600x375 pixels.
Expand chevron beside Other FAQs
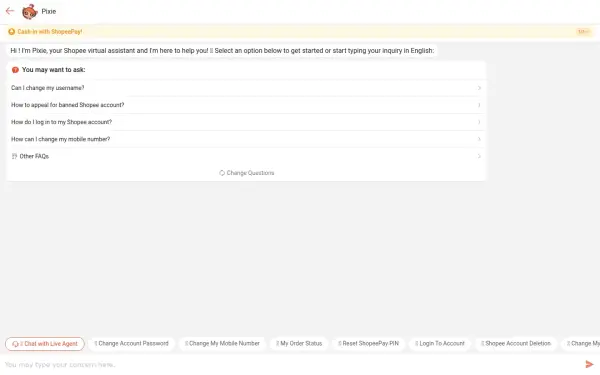pos(479,156)
